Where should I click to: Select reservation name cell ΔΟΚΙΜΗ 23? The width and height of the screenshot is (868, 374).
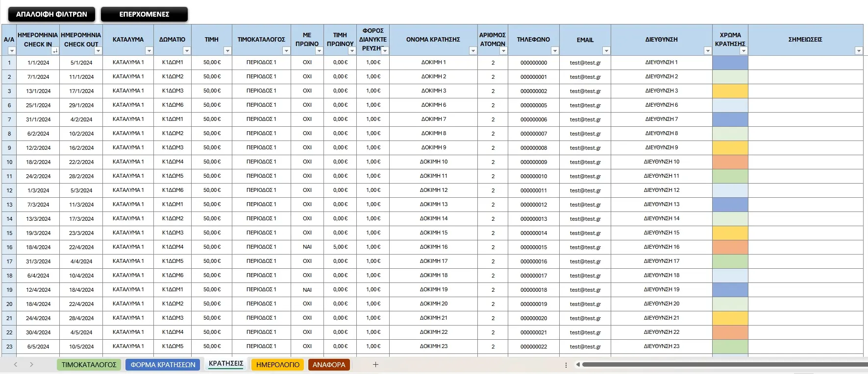click(x=434, y=347)
